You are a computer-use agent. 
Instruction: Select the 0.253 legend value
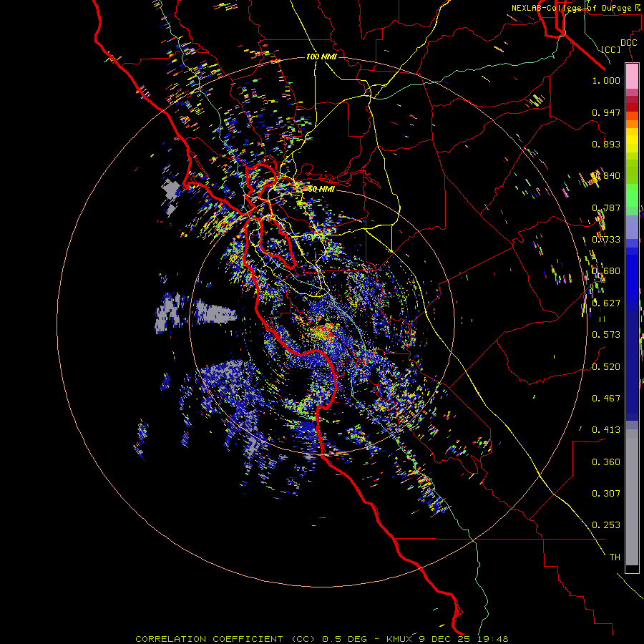(x=606, y=525)
